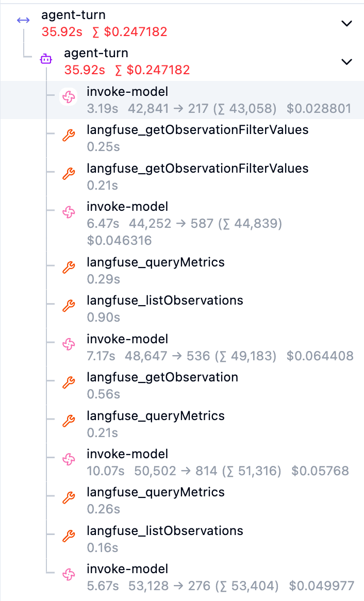364x601 pixels.
Task: Click wrench icon of 0.25s getObservationFilterValues
Action: [x=69, y=135]
